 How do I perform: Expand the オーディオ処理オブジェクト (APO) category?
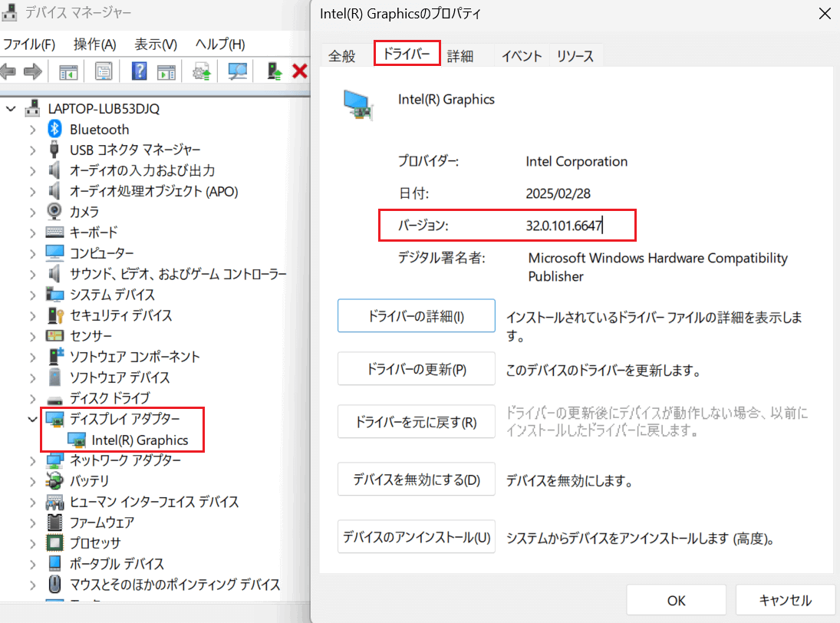33,191
